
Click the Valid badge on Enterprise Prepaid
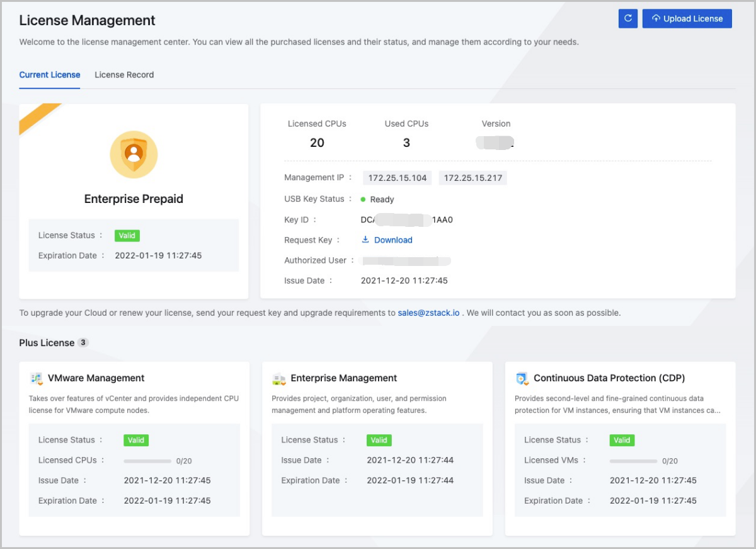[127, 236]
